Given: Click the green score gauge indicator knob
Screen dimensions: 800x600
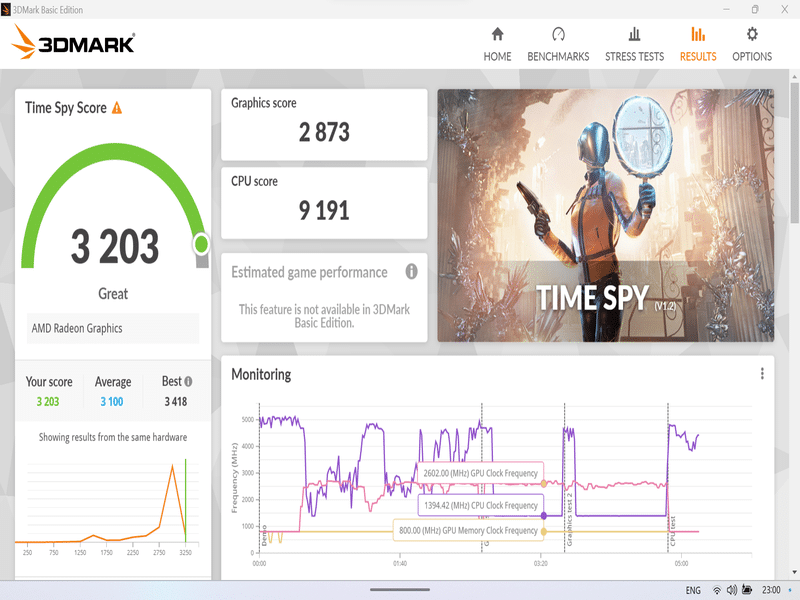Looking at the screenshot, I should coord(201,244).
